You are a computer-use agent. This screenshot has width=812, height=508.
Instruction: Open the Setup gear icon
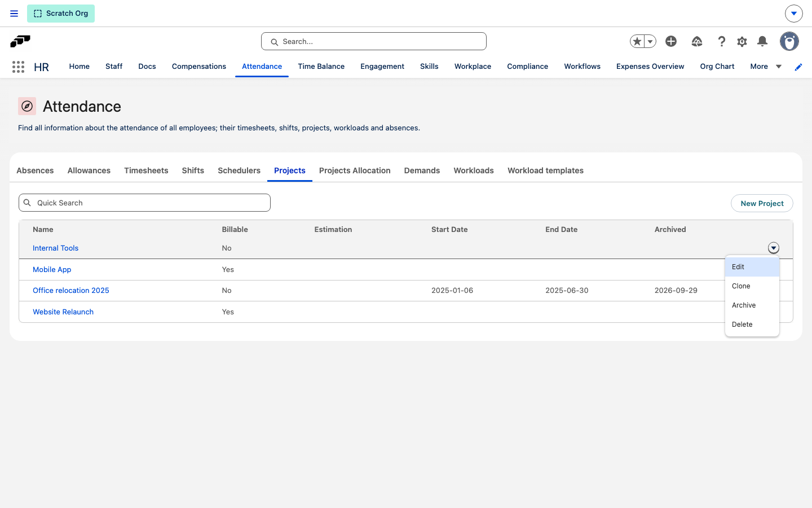pyautogui.click(x=742, y=41)
